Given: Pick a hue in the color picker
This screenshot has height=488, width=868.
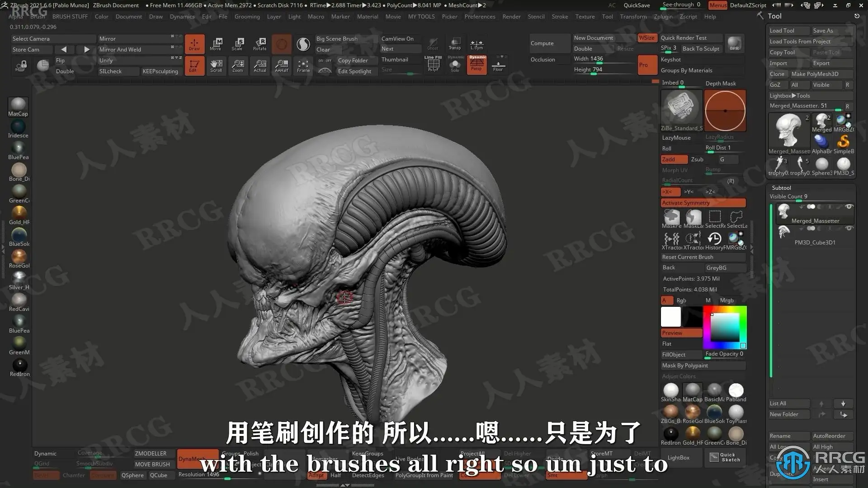Looking at the screenshot, I should [x=725, y=327].
